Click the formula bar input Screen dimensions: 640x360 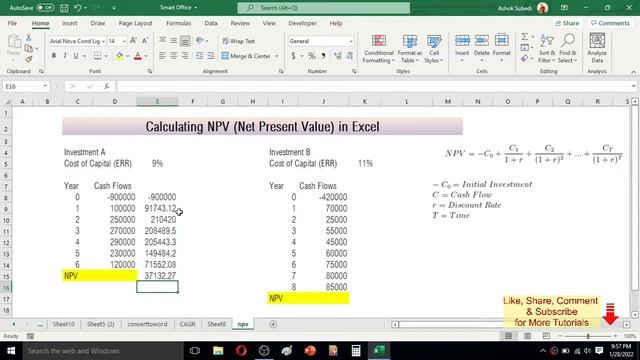[373, 86]
